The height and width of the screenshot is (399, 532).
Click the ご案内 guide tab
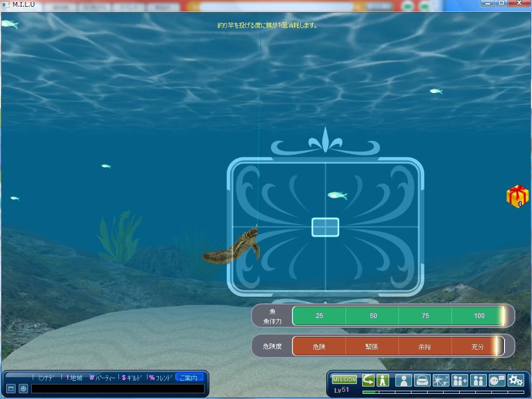189,378
